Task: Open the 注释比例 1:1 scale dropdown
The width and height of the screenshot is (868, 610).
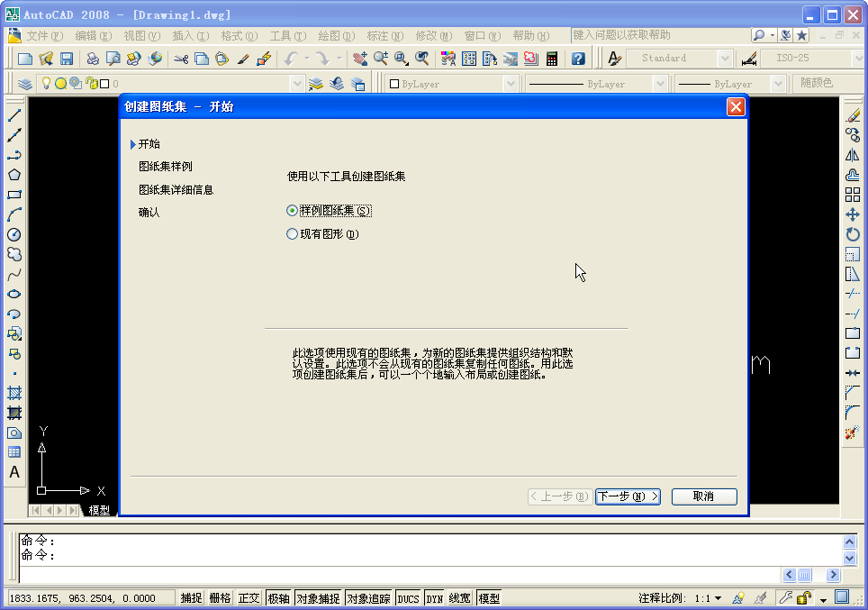Action: point(717,596)
